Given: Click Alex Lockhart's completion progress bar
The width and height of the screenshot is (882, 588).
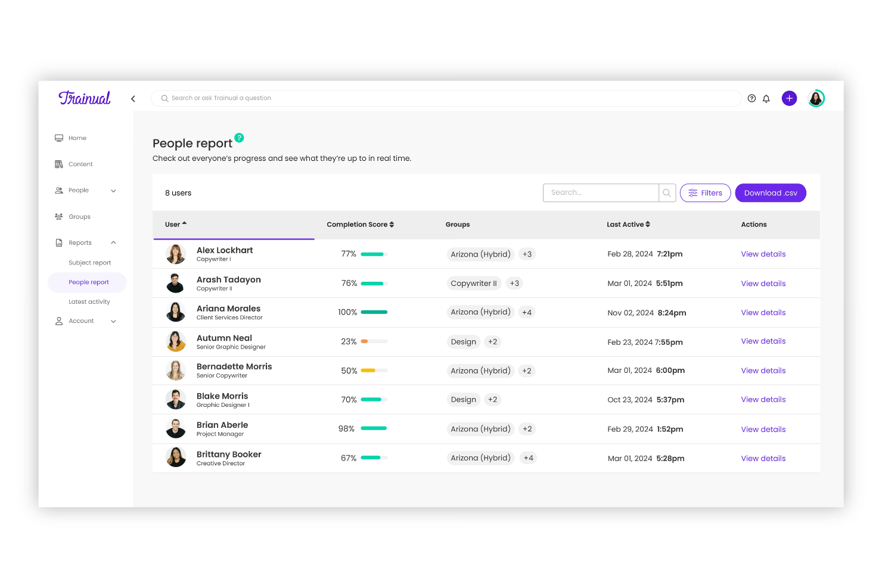Looking at the screenshot, I should point(374,253).
